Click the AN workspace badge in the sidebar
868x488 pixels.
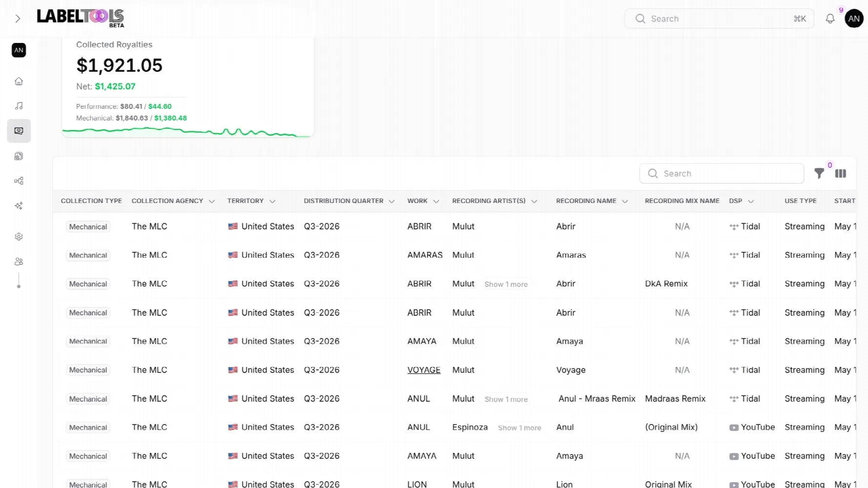pyautogui.click(x=19, y=50)
